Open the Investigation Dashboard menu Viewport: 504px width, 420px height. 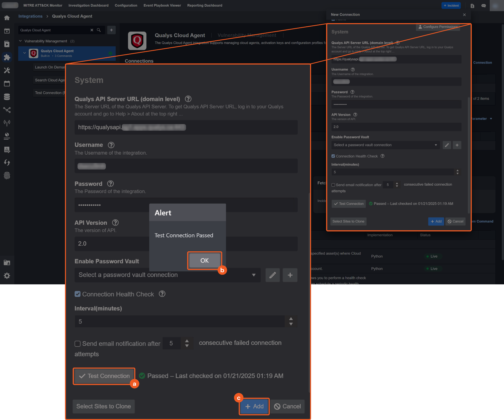click(x=88, y=5)
